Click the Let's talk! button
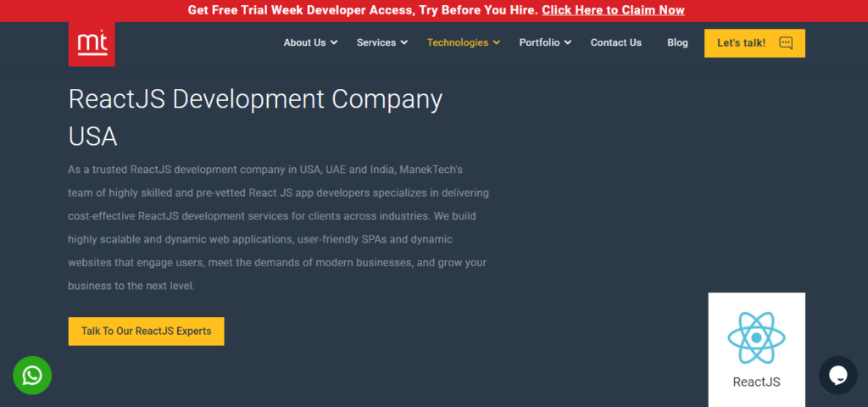The width and height of the screenshot is (868, 407). click(754, 43)
